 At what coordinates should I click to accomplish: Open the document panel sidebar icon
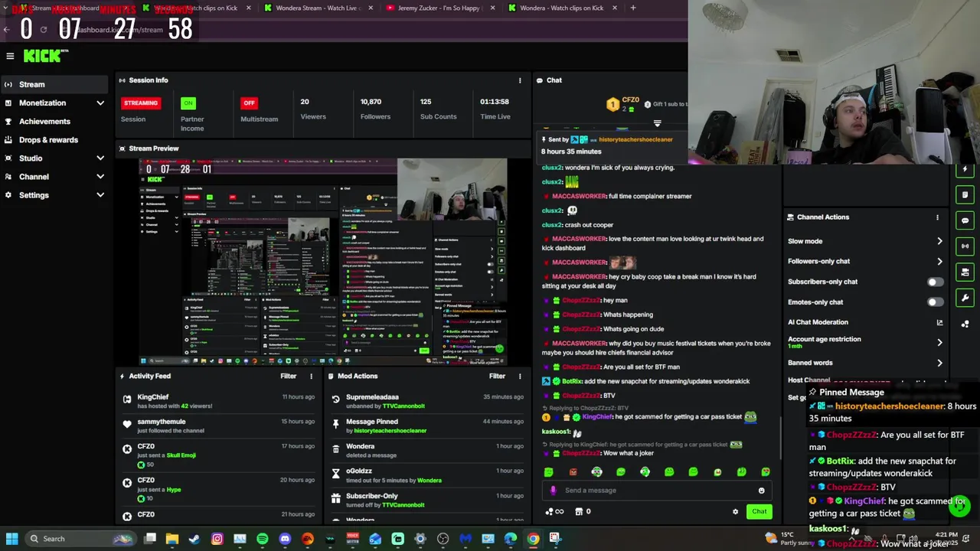pos(965,195)
